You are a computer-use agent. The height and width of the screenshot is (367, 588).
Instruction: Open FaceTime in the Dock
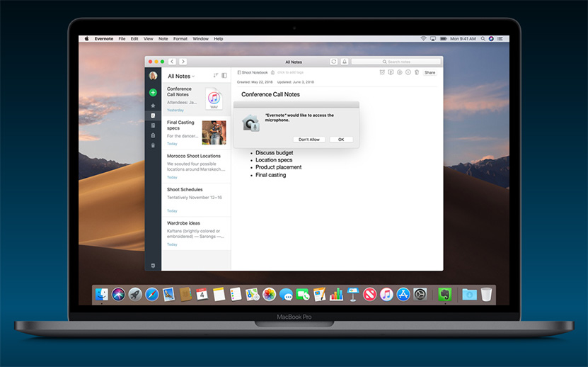303,295
